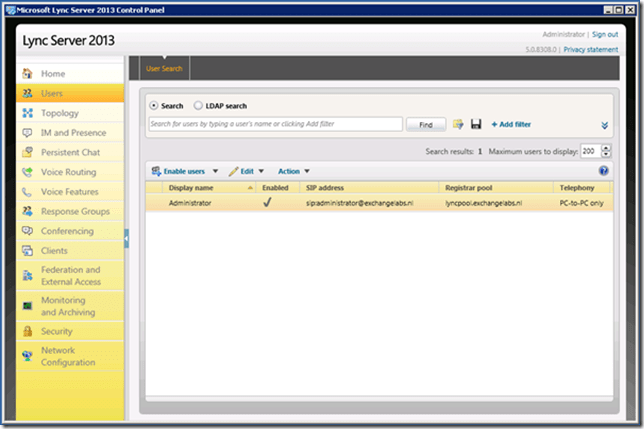Click the Security padlock icon
This screenshot has height=429, width=644.
click(27, 331)
